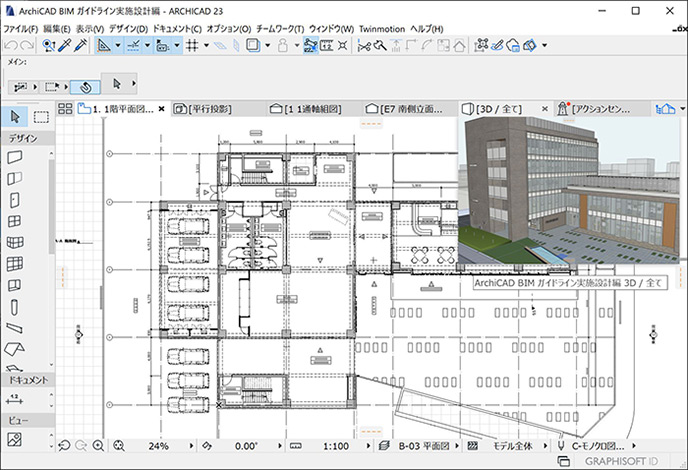Expand the 1:100 scale popup arrow

(368, 446)
